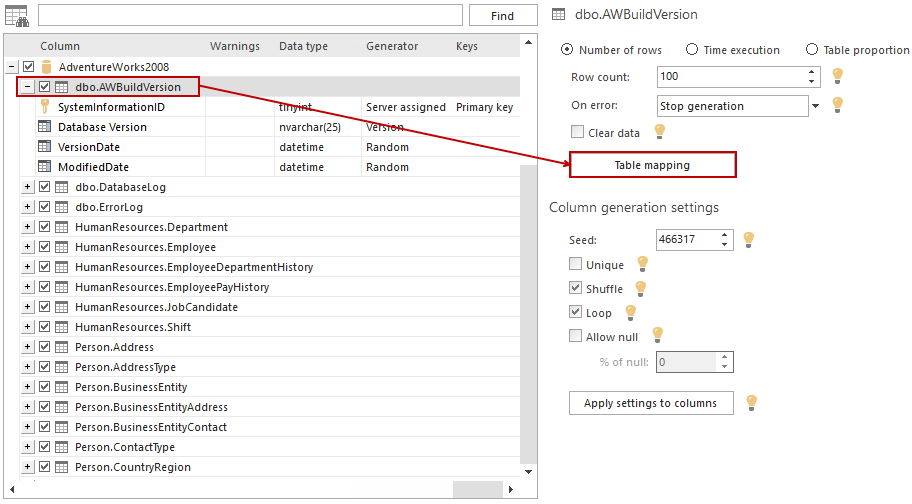Click the hint bulb next to Row count
Screen dimensions: 912x504
tap(838, 75)
